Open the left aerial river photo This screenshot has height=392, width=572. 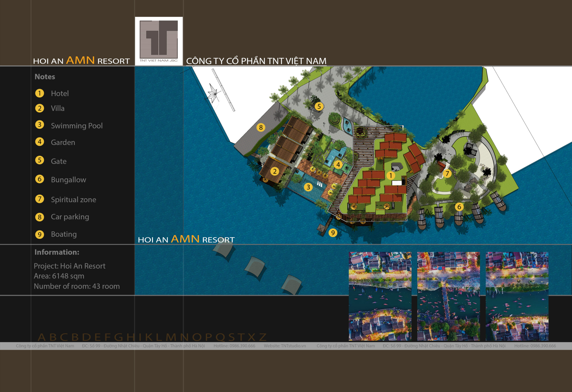(x=380, y=296)
